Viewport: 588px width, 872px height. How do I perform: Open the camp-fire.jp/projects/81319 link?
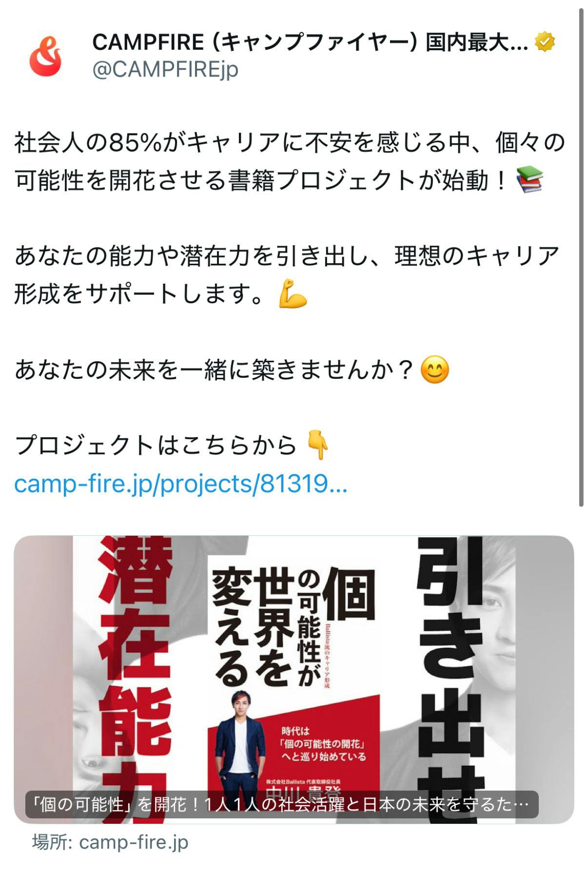(181, 484)
